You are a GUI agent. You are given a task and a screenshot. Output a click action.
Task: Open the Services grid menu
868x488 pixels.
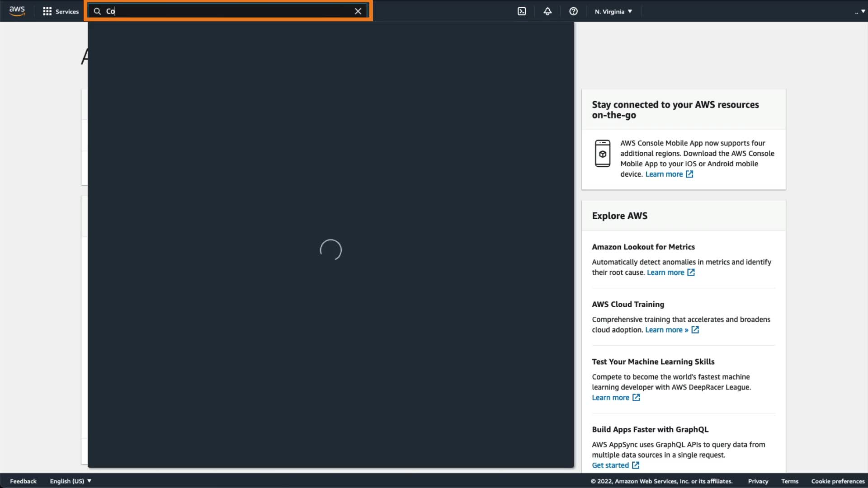[61, 11]
